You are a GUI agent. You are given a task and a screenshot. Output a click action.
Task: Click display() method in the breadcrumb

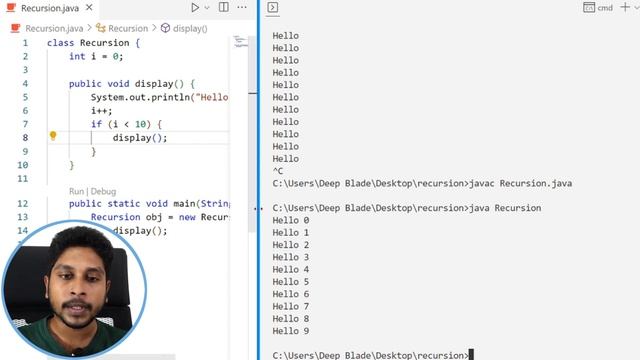pyautogui.click(x=190, y=28)
